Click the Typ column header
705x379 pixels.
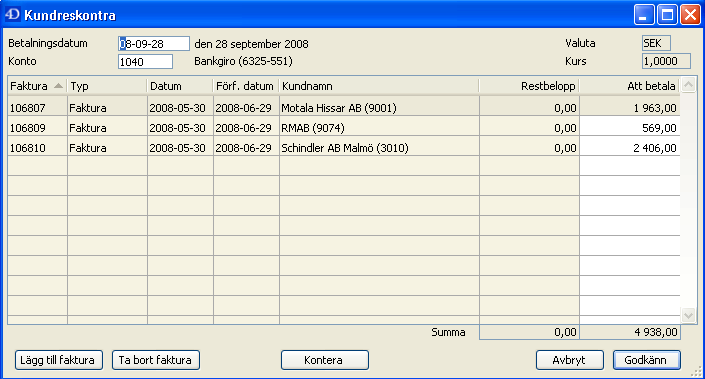[x=107, y=86]
